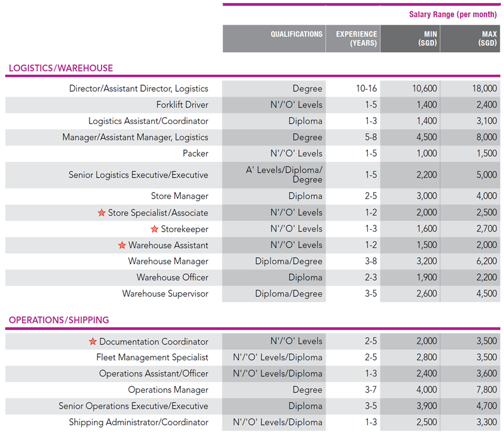Click the Operations Manager job title
The image size is (504, 435).
point(168,390)
